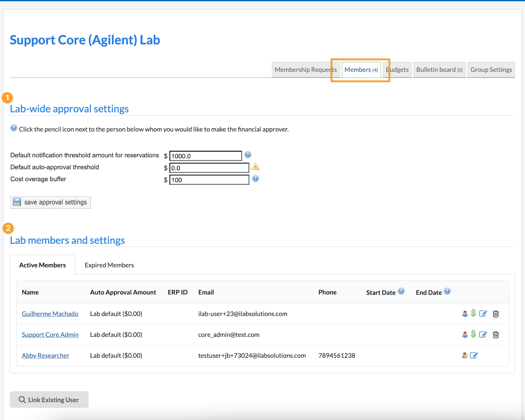Open help for the notification threshold field
Image resolution: width=525 pixels, height=420 pixels.
pyautogui.click(x=248, y=155)
